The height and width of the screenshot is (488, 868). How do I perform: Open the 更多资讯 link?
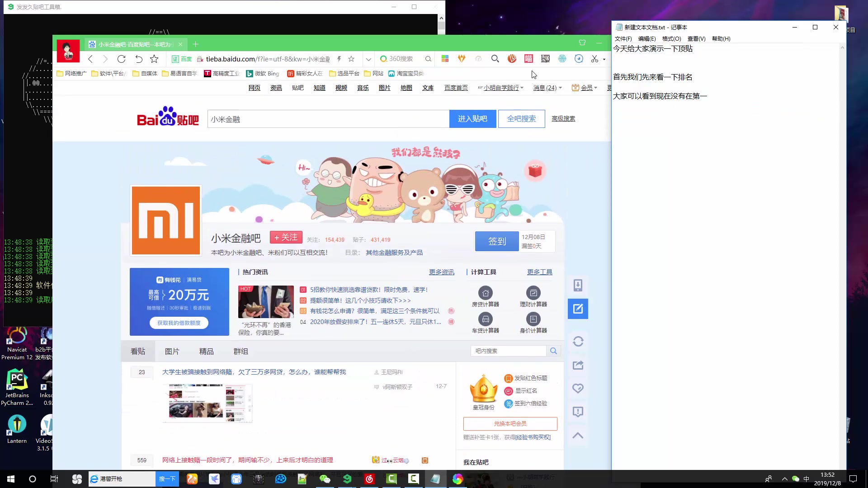pos(441,272)
